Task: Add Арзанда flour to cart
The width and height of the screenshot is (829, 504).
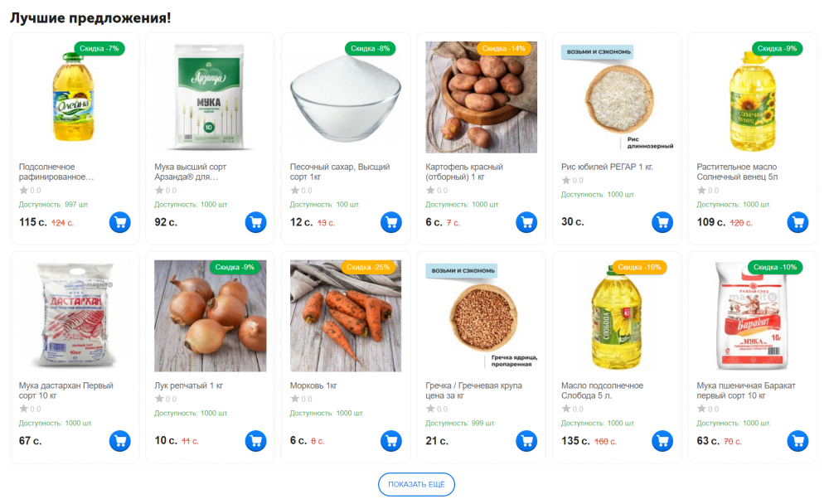Action: (255, 222)
